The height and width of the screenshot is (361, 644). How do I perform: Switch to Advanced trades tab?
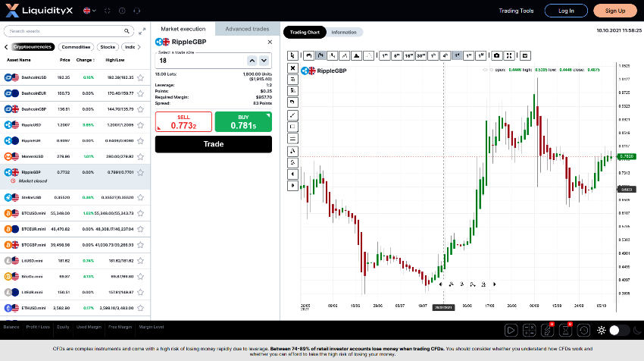247,29
